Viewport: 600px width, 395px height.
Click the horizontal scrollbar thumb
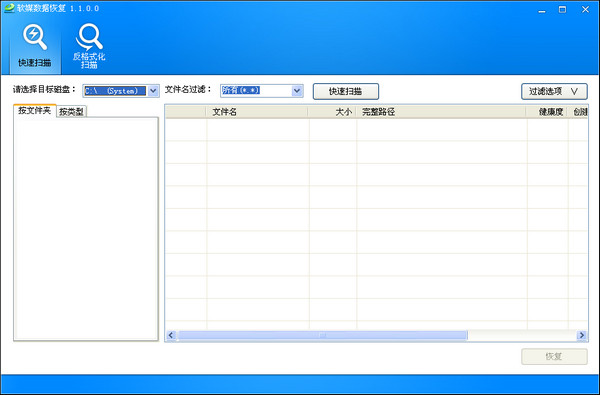[323, 336]
